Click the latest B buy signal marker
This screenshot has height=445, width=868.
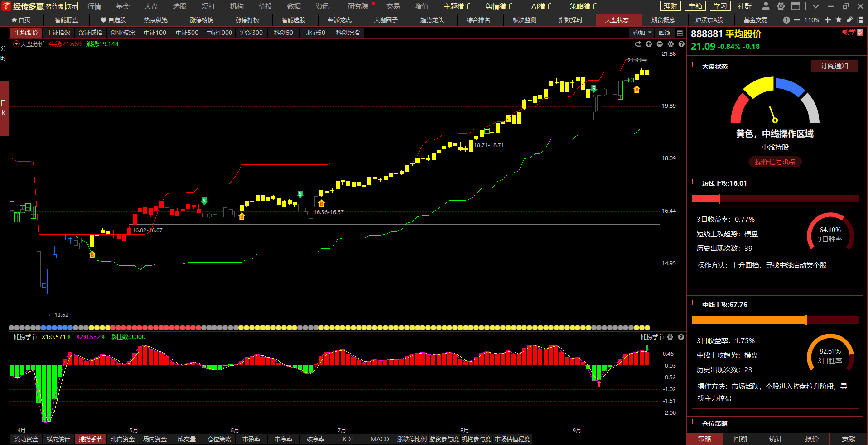coord(637,89)
